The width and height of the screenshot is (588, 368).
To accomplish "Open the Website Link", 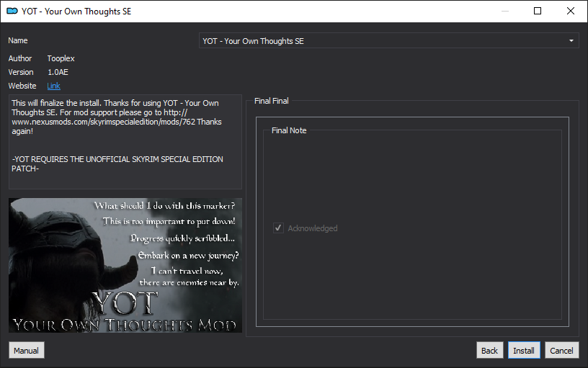I will (53, 86).
